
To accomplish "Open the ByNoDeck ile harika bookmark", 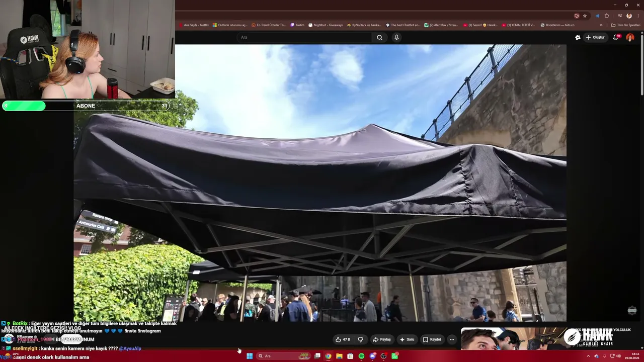I will pos(364,25).
